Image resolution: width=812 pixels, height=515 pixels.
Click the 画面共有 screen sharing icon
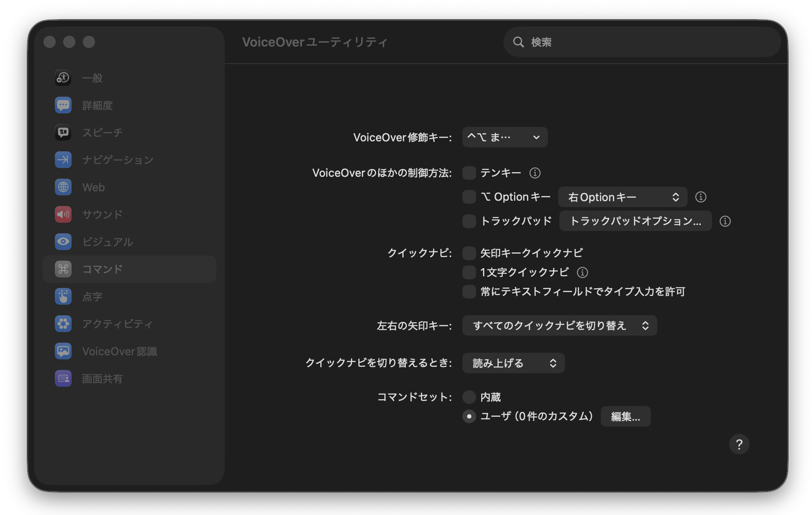click(x=63, y=378)
